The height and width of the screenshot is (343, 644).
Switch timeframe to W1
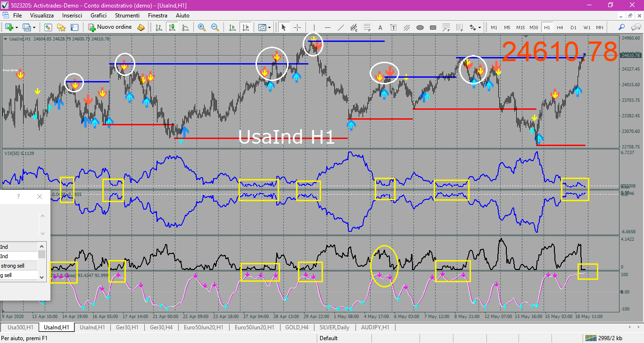click(x=586, y=27)
